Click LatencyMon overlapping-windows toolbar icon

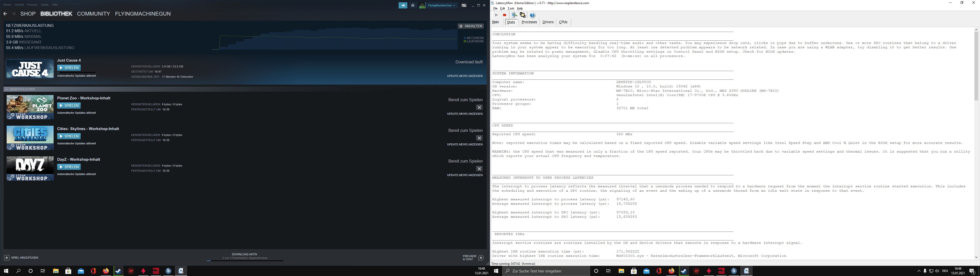point(523,15)
